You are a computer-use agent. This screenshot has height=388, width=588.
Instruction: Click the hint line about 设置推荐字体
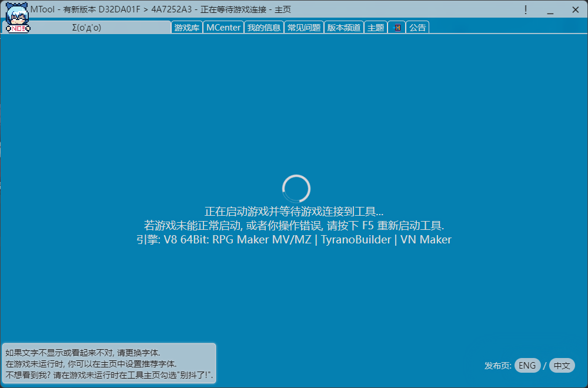tap(91, 364)
